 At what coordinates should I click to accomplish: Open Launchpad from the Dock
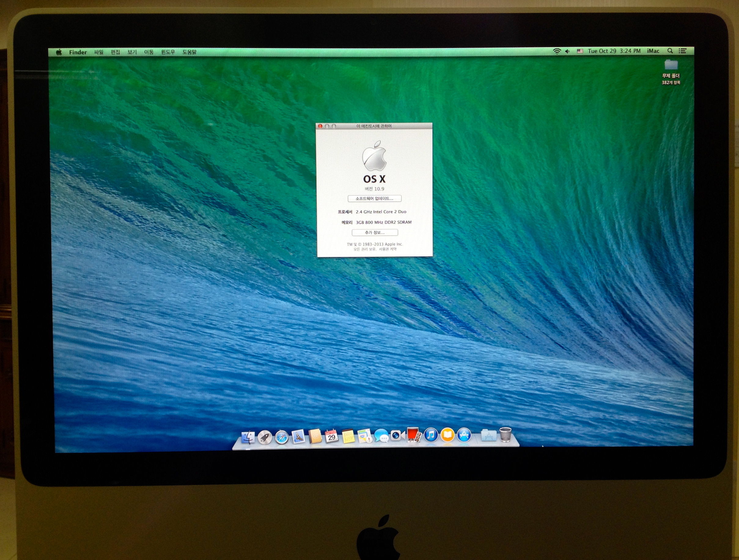(265, 437)
